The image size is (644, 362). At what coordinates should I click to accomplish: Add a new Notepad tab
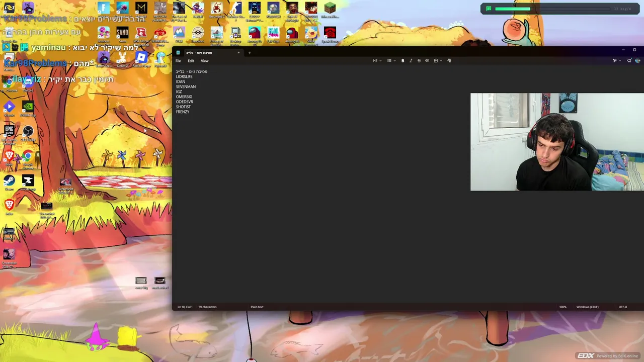click(x=250, y=52)
